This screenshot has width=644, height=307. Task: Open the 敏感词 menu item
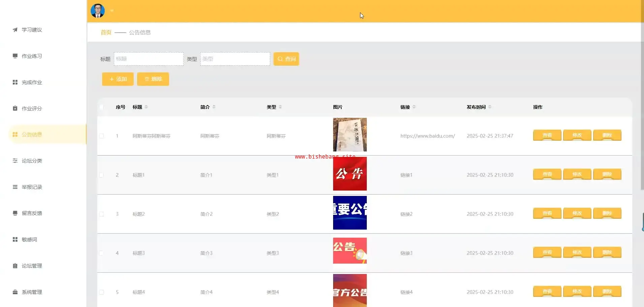click(29, 240)
